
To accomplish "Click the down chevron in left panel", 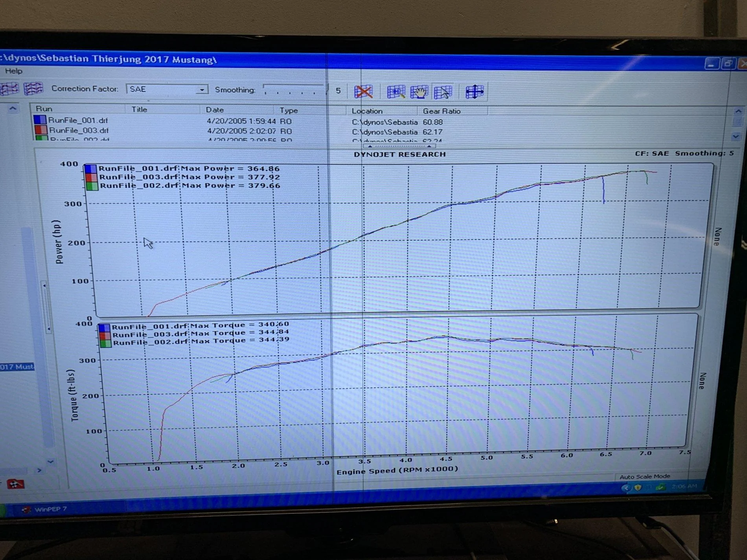I will pyautogui.click(x=50, y=461).
